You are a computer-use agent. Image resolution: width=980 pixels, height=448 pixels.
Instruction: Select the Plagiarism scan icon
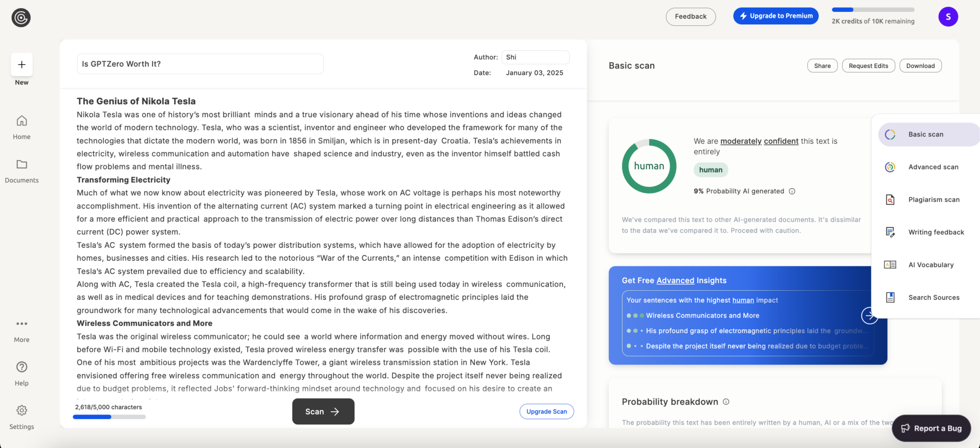tap(890, 199)
